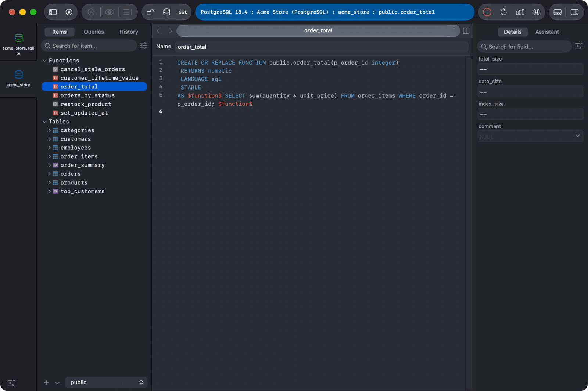This screenshot has height=391, width=588.
Task: Click the cancel (x circle) toolbar icon
Action: point(91,12)
